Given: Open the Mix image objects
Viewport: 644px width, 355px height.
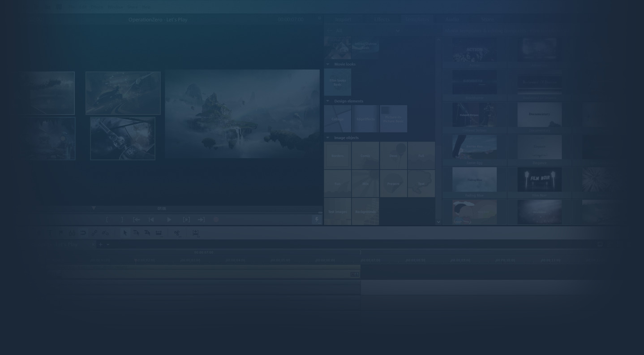Looking at the screenshot, I should [365, 184].
